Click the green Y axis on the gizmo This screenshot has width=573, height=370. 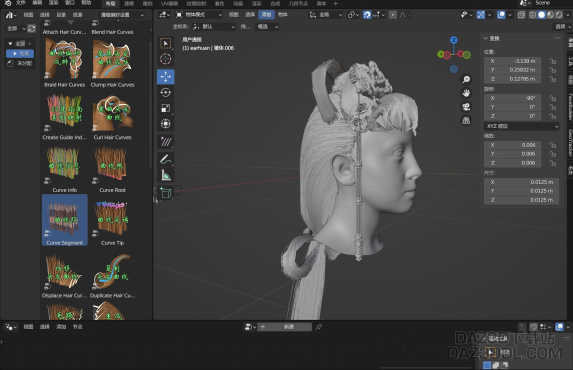[x=441, y=54]
